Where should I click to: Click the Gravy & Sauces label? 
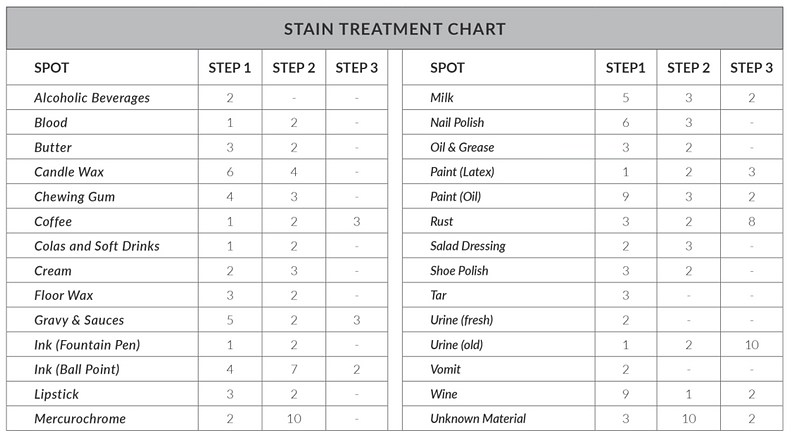(x=79, y=320)
